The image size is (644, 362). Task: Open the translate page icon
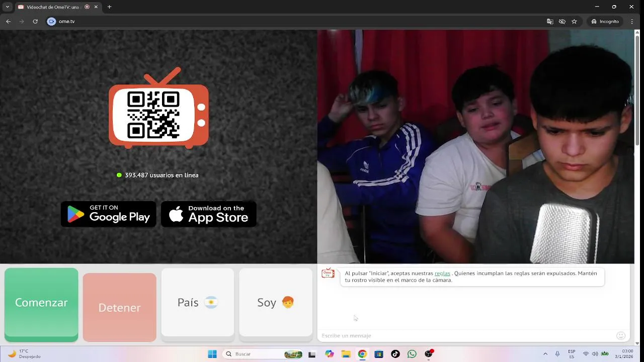click(550, 21)
